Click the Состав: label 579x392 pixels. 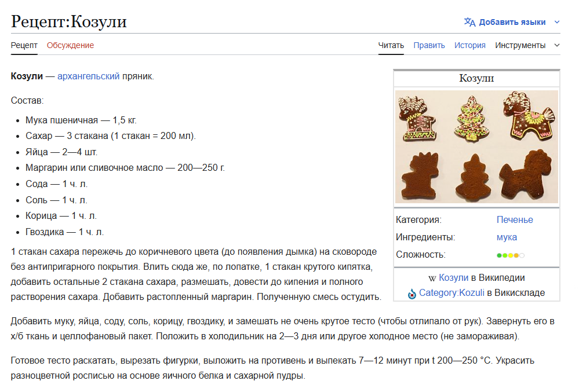click(27, 100)
